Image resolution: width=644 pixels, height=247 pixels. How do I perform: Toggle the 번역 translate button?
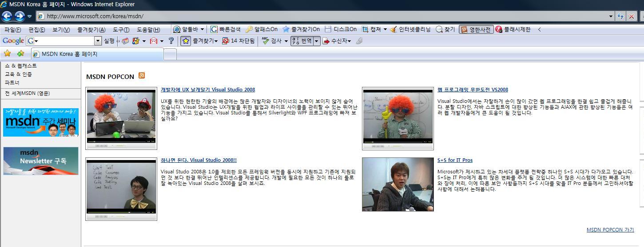302,41
